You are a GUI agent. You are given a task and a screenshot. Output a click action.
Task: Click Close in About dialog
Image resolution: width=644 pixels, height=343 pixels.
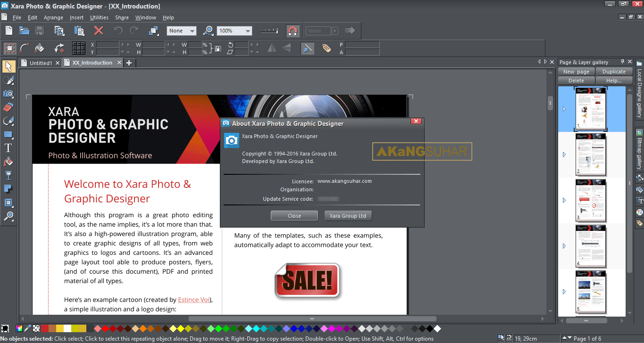click(x=294, y=216)
